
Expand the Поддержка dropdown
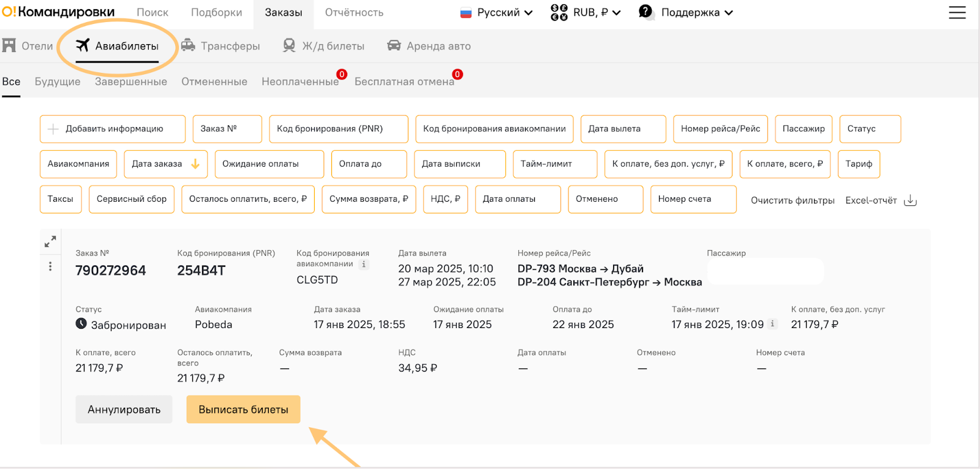pyautogui.click(x=697, y=12)
